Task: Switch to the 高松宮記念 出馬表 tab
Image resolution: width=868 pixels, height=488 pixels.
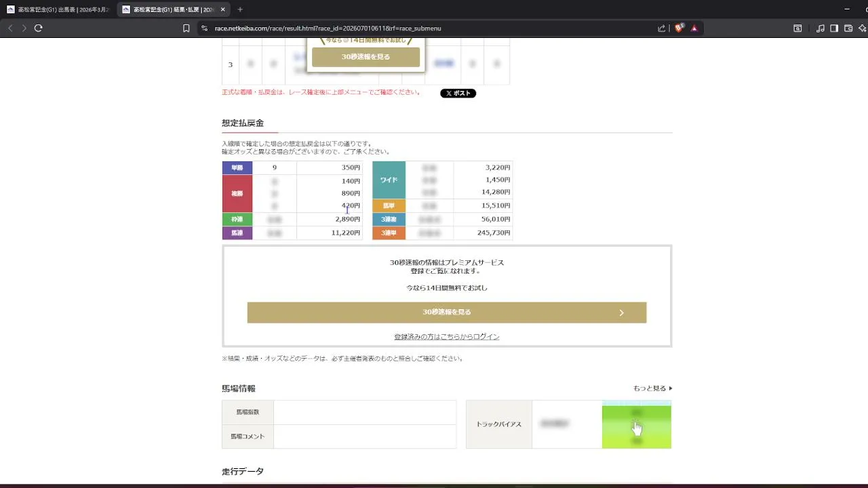Action: 58,9
